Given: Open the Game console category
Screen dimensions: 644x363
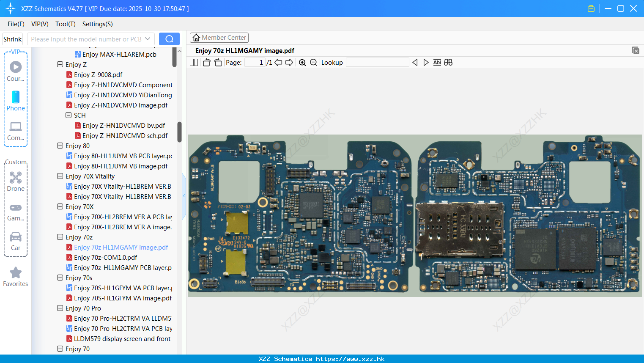Looking at the screenshot, I should (16, 212).
